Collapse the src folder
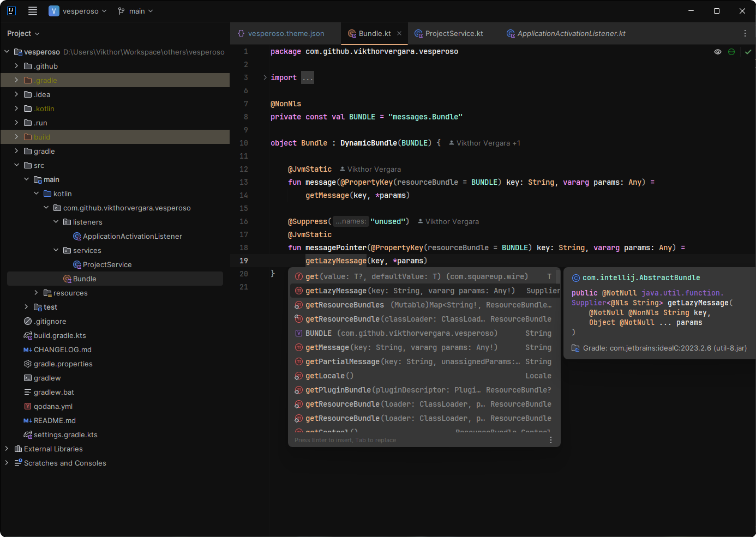 (16, 165)
